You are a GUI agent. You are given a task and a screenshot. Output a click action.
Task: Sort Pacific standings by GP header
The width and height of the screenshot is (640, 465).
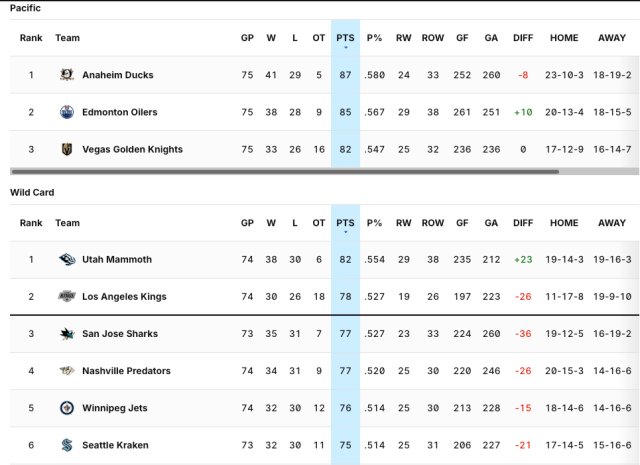coord(247,38)
